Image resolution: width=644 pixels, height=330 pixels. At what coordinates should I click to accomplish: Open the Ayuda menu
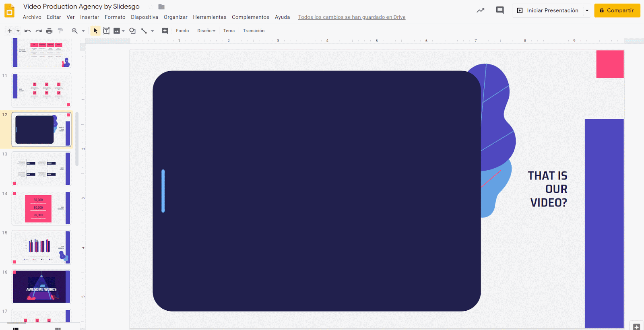click(282, 17)
